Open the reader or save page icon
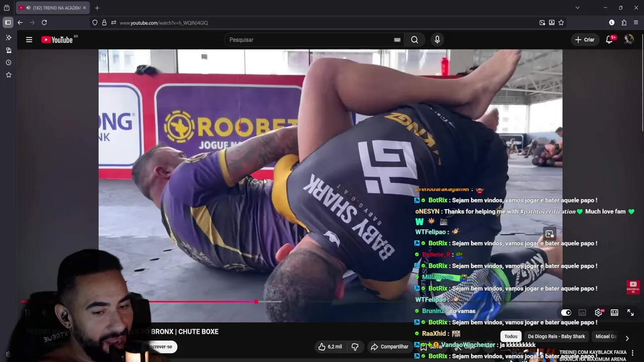Screen dimensions: 644x362 [x=551, y=23]
